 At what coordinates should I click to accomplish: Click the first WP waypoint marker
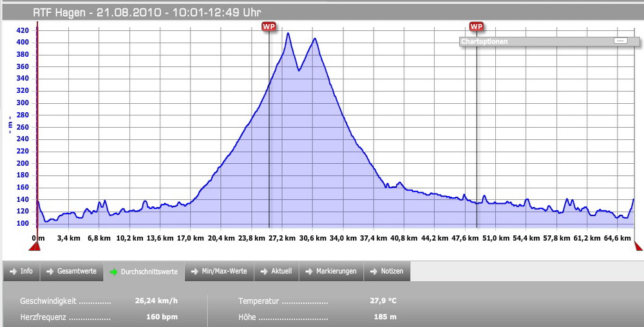coord(269,26)
